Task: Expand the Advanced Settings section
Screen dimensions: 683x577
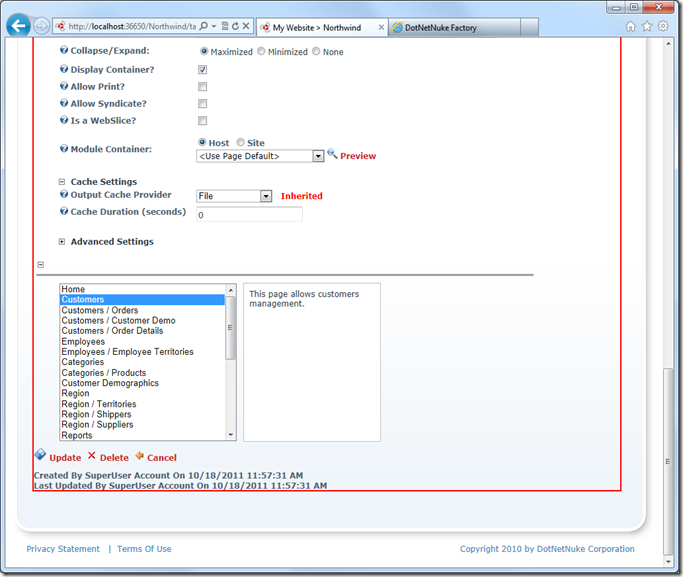Action: pyautogui.click(x=62, y=242)
